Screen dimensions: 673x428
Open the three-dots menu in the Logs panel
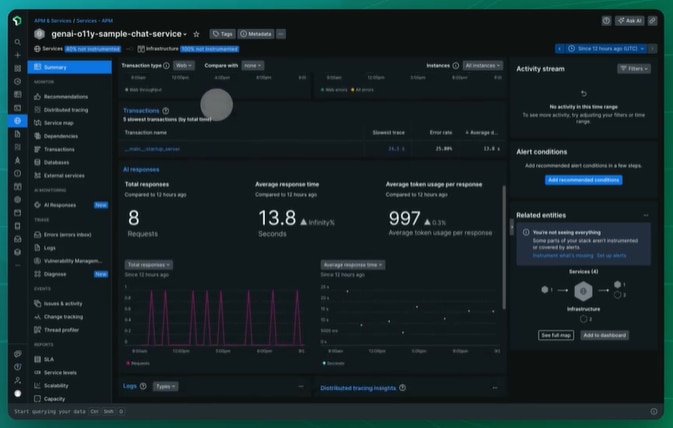(301, 386)
